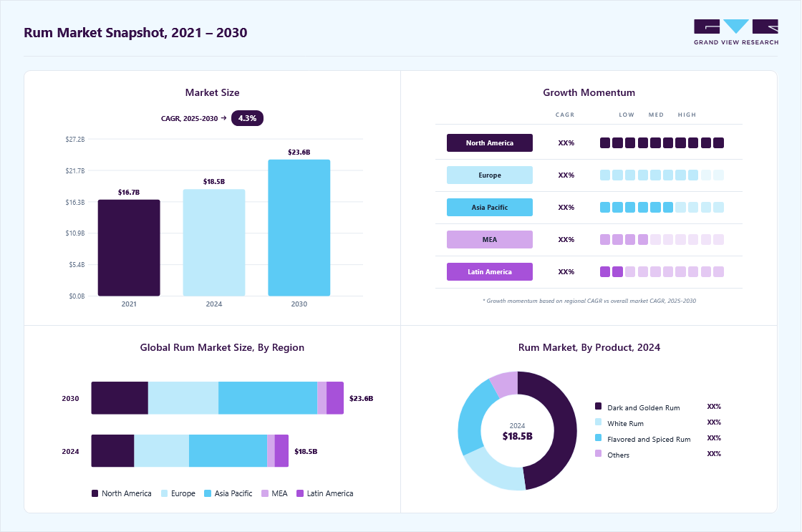Click Dark and Golden Rum legend swatch

click(599, 406)
